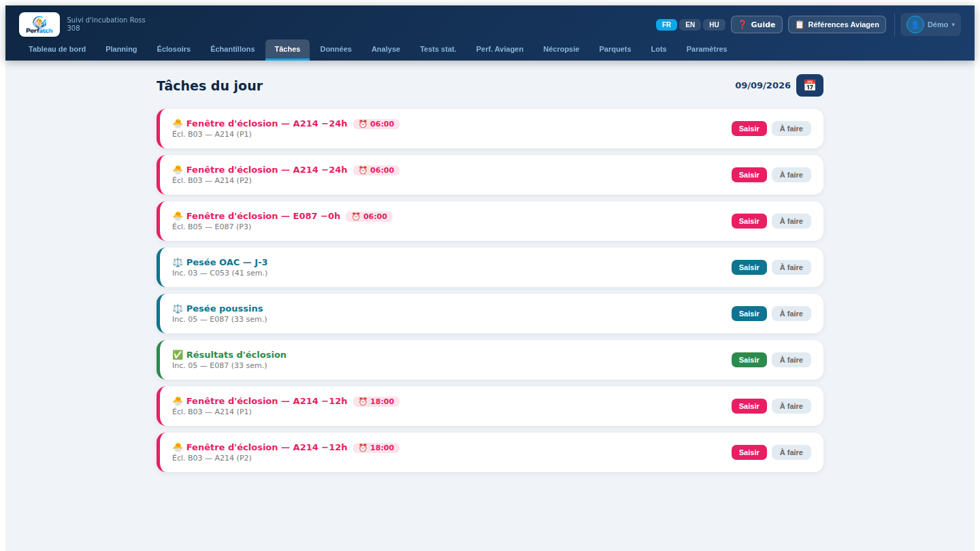The width and height of the screenshot is (980, 551).
Task: Click the subtitle Inc. 03 — C053 (41 sem.)
Action: 220,273
